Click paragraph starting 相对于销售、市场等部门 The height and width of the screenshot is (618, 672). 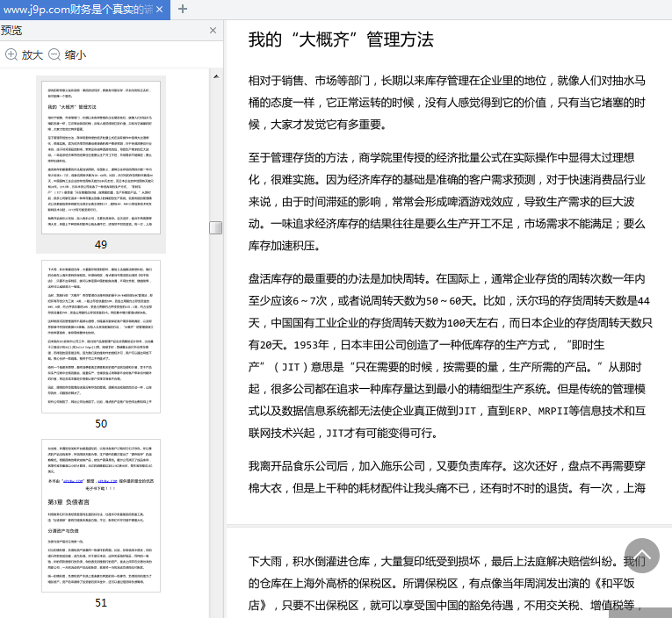coord(446,103)
